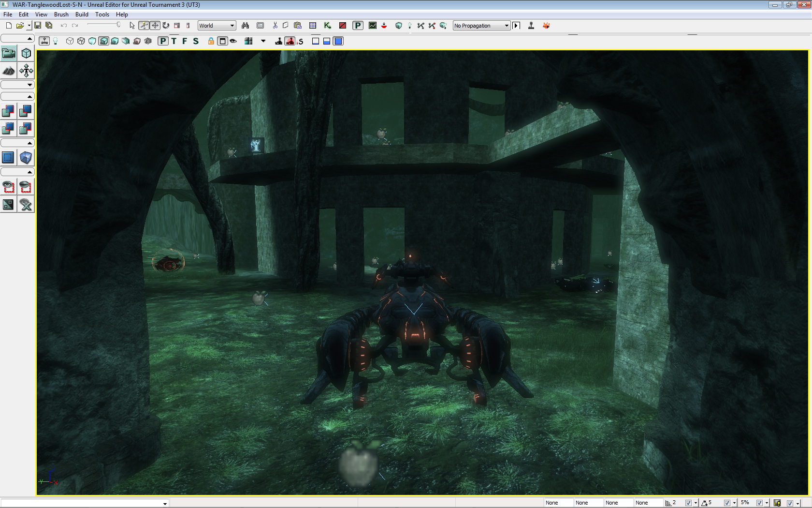The width and height of the screenshot is (812, 508).
Task: Add Special brush icon in toolbox
Action: click(9, 158)
